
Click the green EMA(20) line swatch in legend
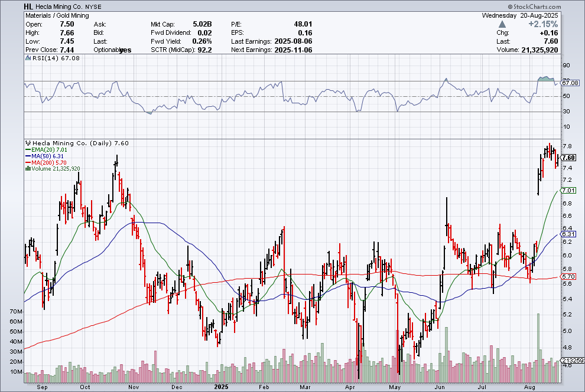(x=28, y=150)
